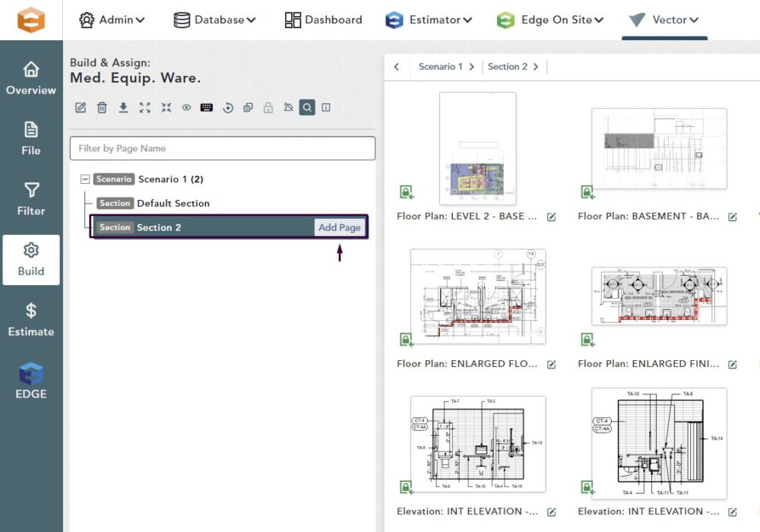Click the collapse all arrows icon
Image resolution: width=760 pixels, height=532 pixels.
click(x=166, y=108)
